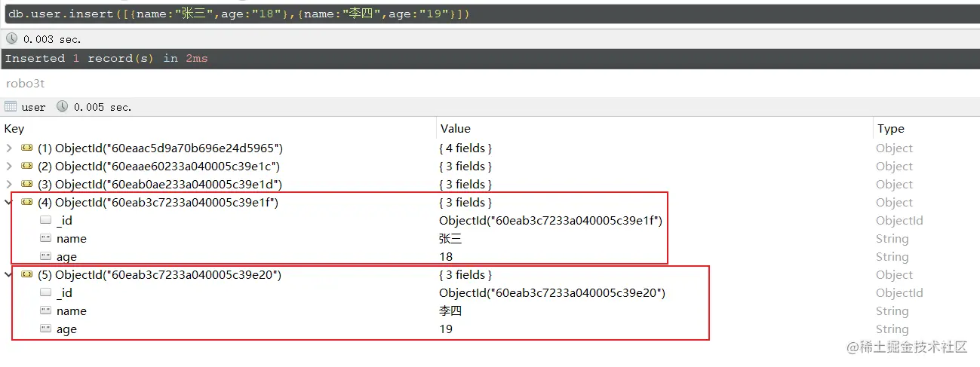This screenshot has width=980, height=367.
Task: Click the Object type cell of document (1)
Action: pyautogui.click(x=894, y=148)
